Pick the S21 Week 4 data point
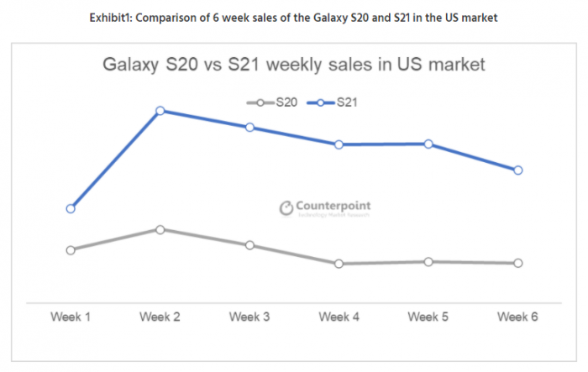This screenshot has width=588, height=372. click(x=339, y=144)
